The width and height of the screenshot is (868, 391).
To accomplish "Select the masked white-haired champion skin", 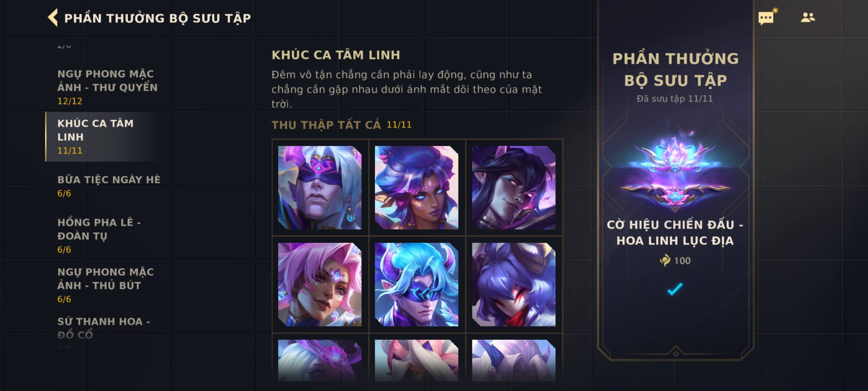I will (x=320, y=188).
